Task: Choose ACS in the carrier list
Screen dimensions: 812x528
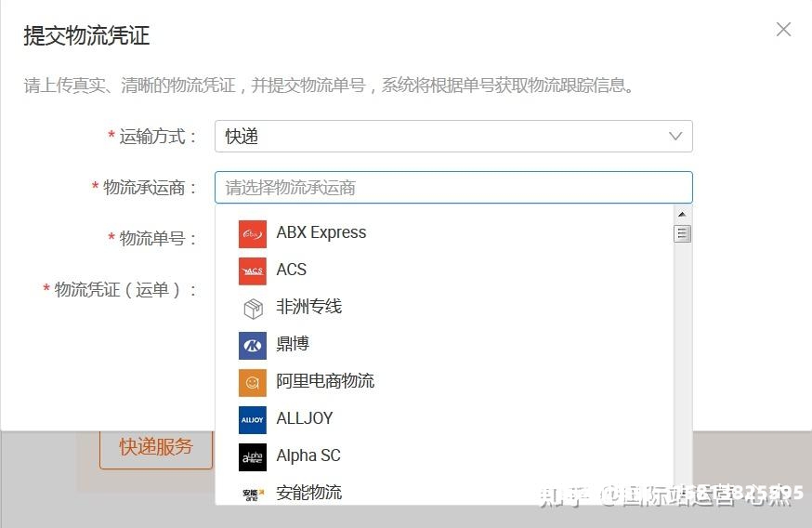Action: pyautogui.click(x=291, y=270)
